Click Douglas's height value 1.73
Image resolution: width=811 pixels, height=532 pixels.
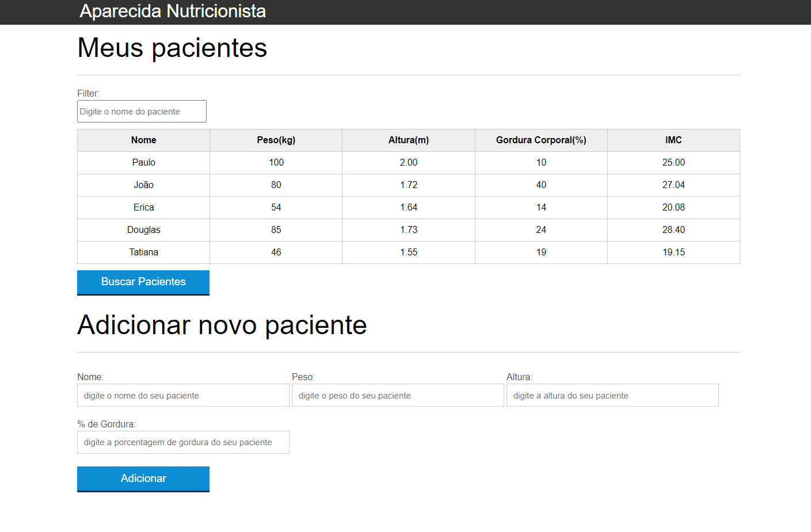409,230
